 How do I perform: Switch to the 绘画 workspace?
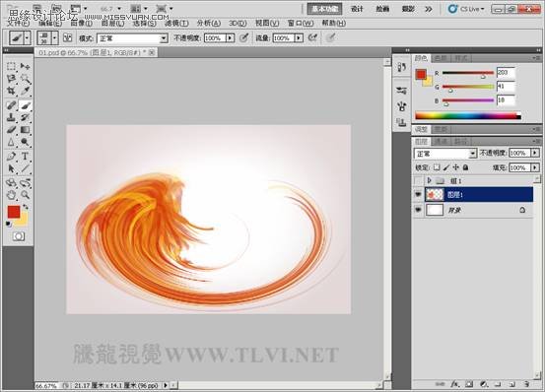[382, 9]
